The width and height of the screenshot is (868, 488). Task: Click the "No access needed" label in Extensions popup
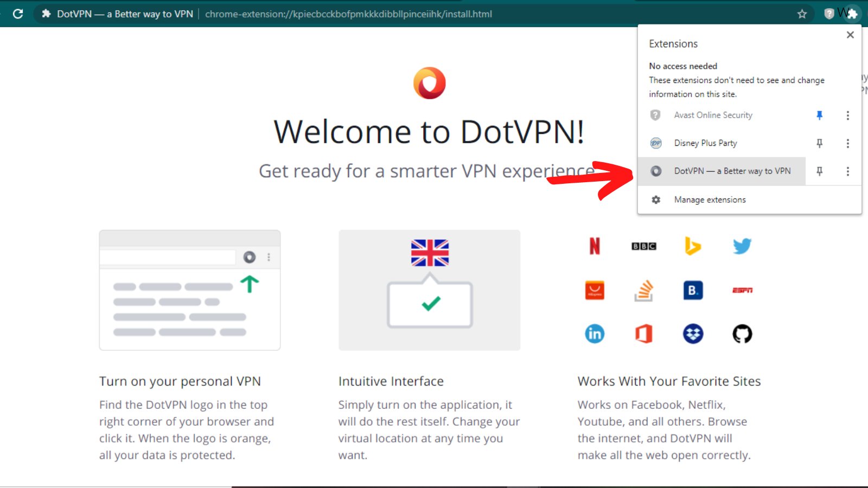click(x=683, y=66)
